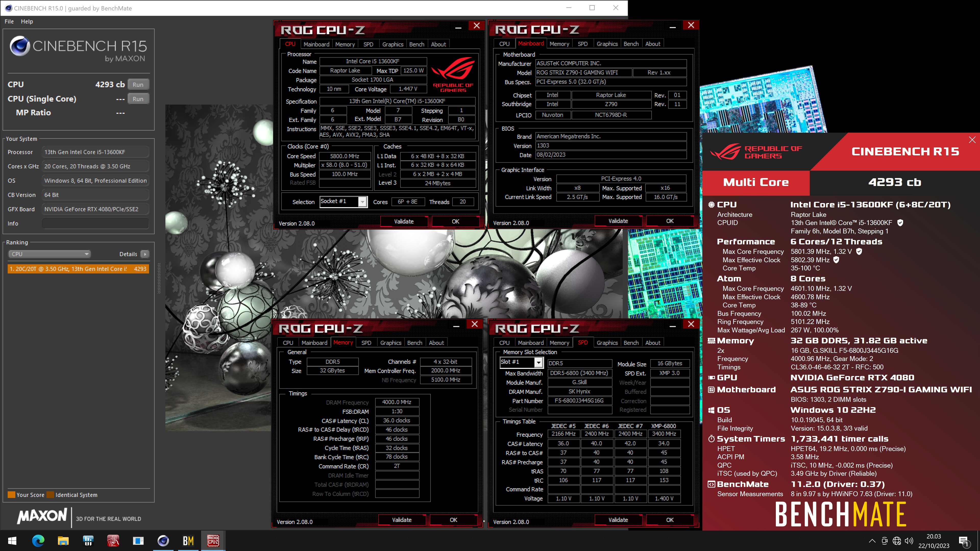Screen dimensions: 980x551
Task: Click OK in the Mainboard tab window
Action: pos(670,221)
